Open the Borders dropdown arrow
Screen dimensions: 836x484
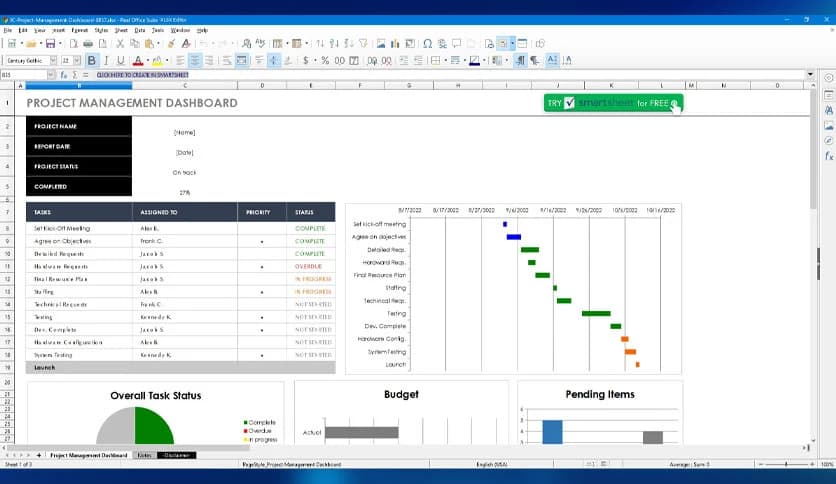(446, 61)
